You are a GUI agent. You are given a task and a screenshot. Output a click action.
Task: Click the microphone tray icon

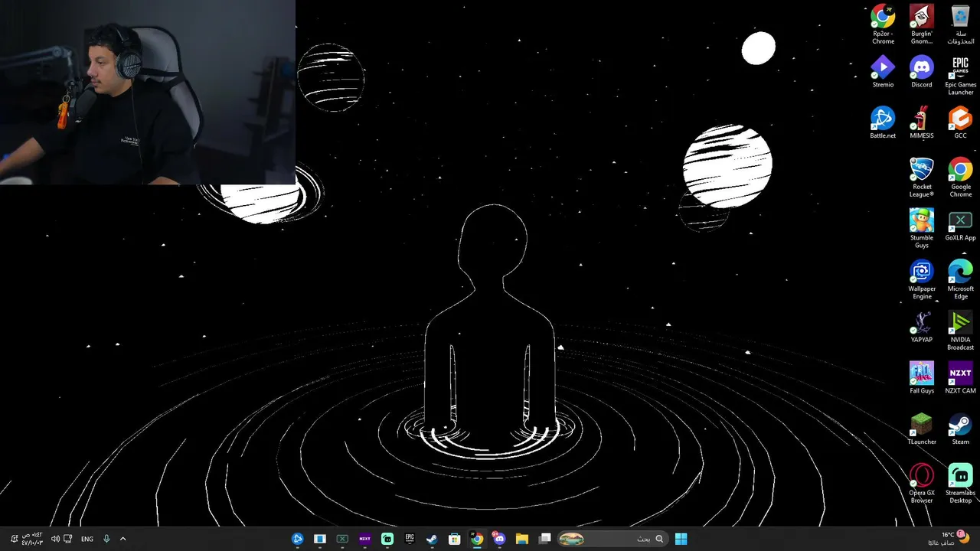tap(106, 539)
